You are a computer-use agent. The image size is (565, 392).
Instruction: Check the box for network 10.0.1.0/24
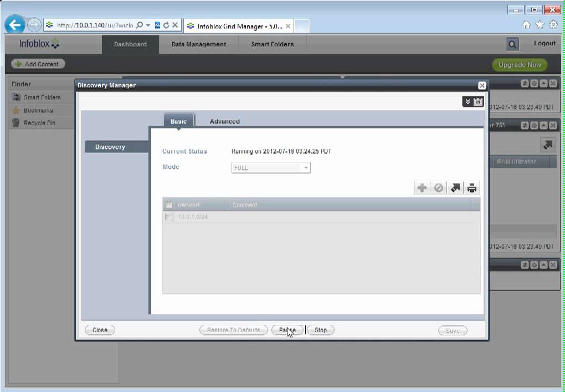pyautogui.click(x=168, y=217)
